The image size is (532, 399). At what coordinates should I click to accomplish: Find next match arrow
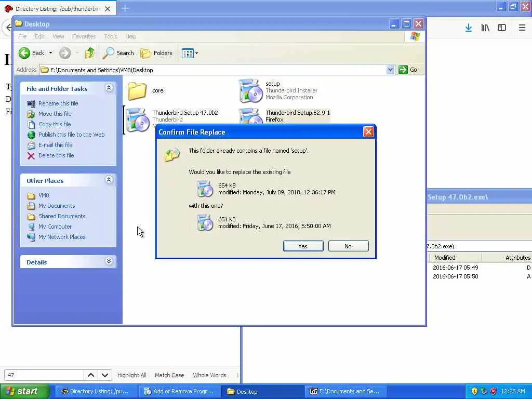[105, 375]
